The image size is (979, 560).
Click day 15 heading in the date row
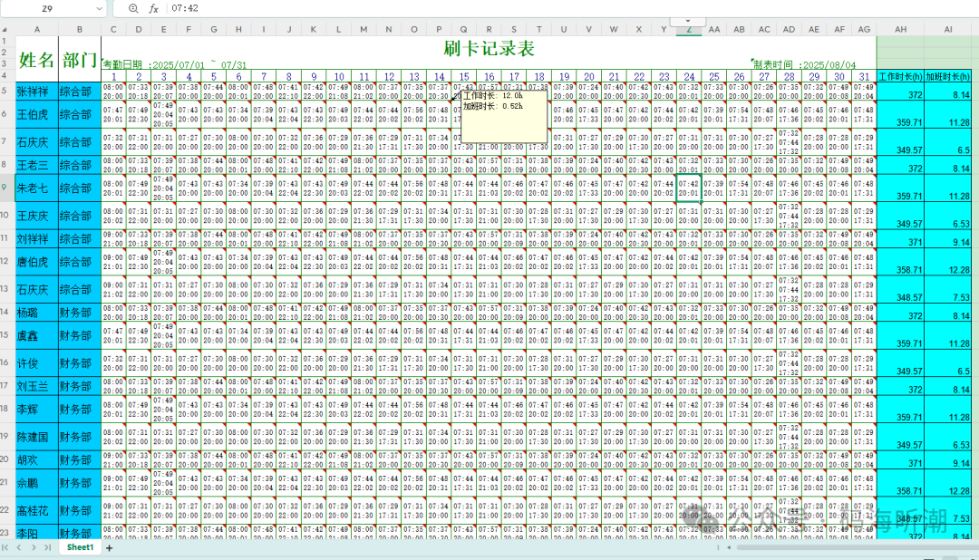click(464, 76)
